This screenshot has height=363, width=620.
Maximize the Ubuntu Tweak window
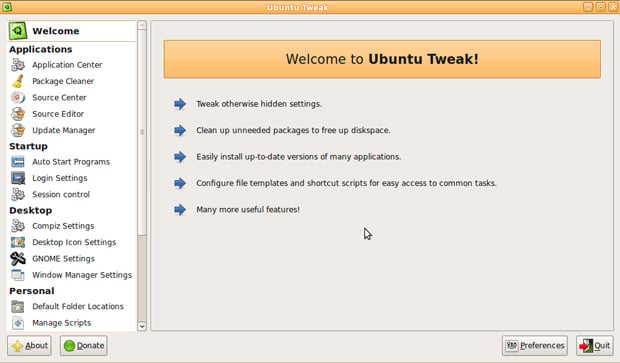[x=601, y=7]
